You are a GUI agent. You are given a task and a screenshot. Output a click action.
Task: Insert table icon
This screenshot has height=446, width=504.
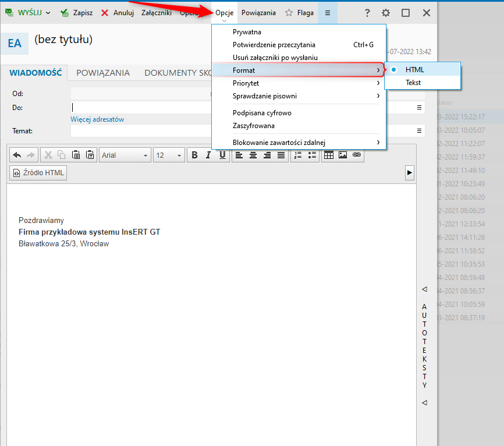point(329,155)
